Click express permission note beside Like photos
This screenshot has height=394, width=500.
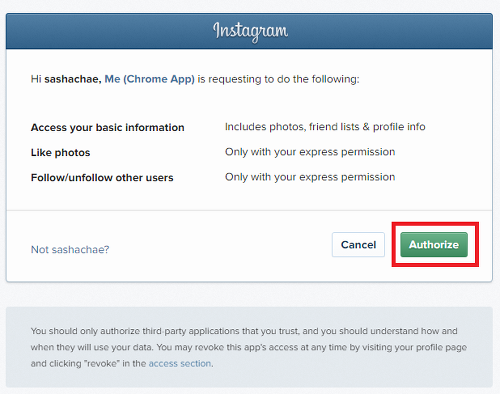coord(310,152)
